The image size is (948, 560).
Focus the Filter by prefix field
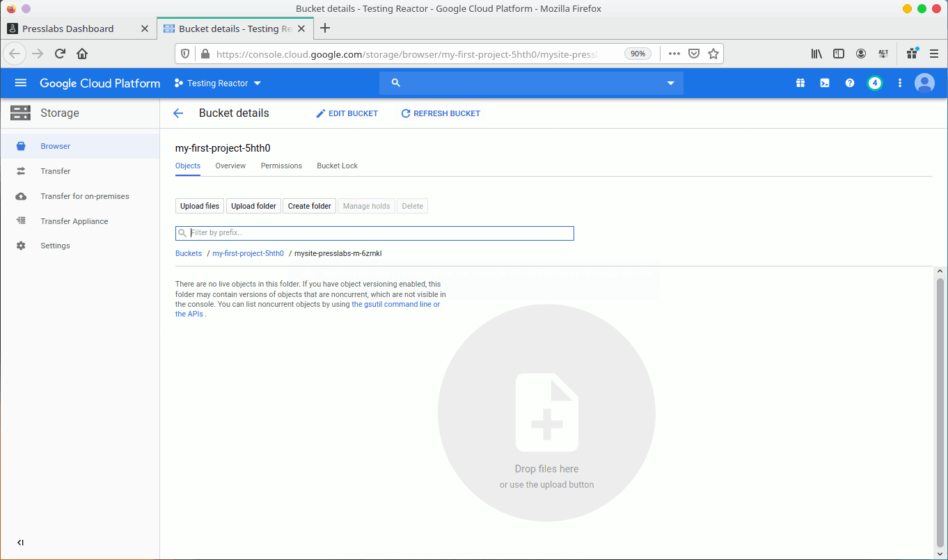pos(374,233)
